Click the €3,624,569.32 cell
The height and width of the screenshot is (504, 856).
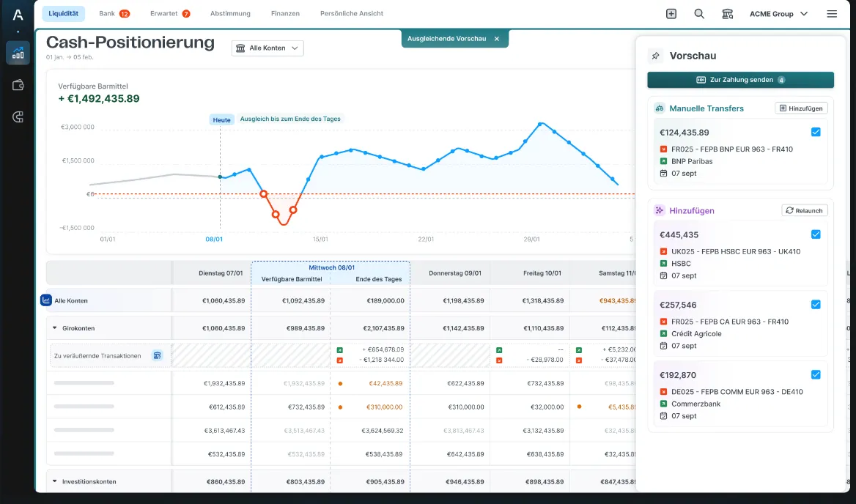click(382, 430)
